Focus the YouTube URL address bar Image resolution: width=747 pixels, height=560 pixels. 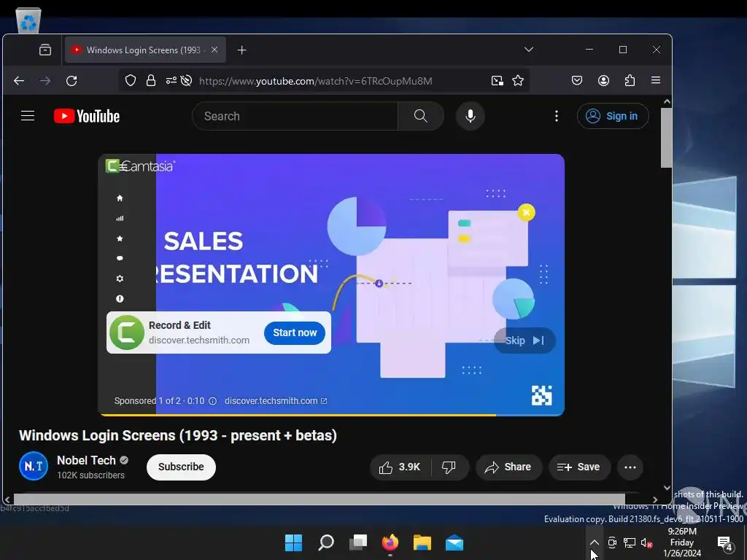[315, 81]
